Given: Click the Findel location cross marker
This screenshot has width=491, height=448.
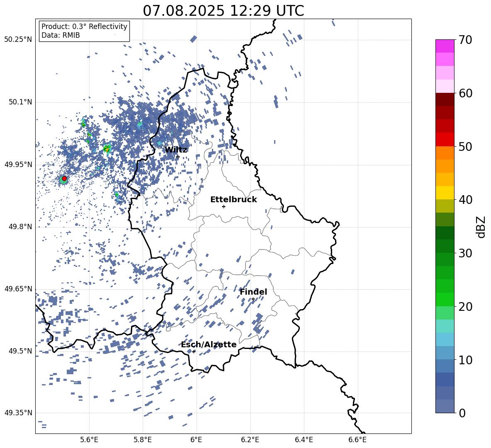Looking at the screenshot, I should pos(253,299).
